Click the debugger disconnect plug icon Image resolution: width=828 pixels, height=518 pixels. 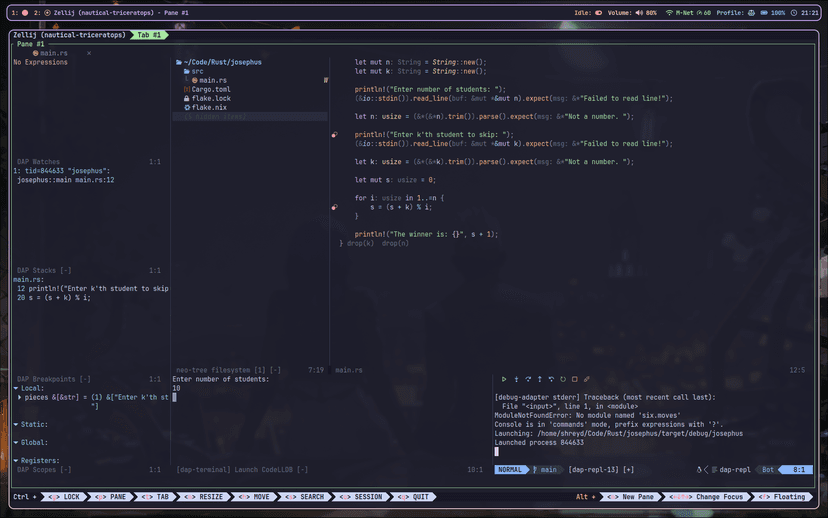click(587, 379)
